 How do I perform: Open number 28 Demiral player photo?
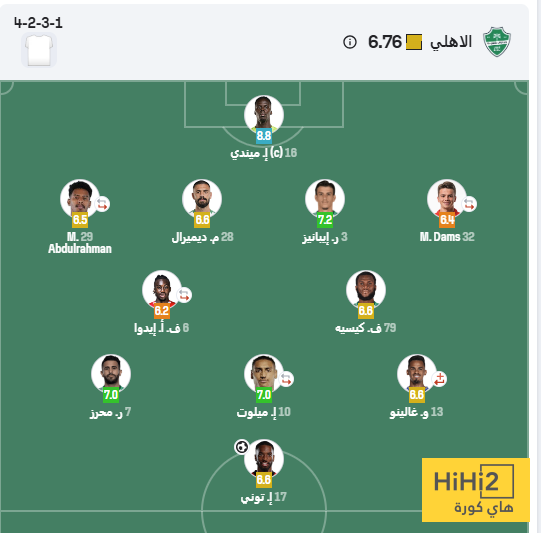(x=202, y=198)
